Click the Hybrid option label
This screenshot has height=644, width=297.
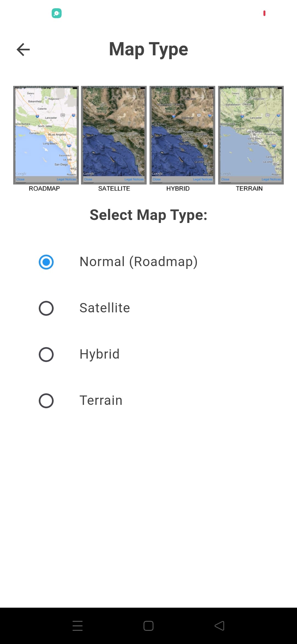click(x=99, y=354)
